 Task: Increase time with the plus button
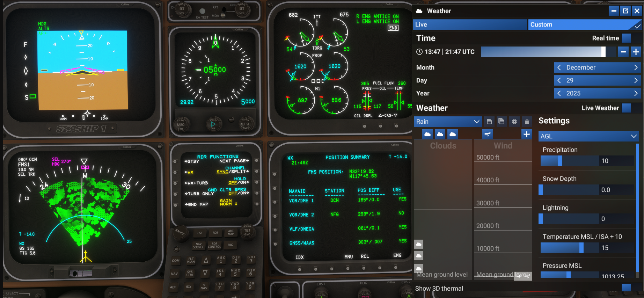coord(636,52)
